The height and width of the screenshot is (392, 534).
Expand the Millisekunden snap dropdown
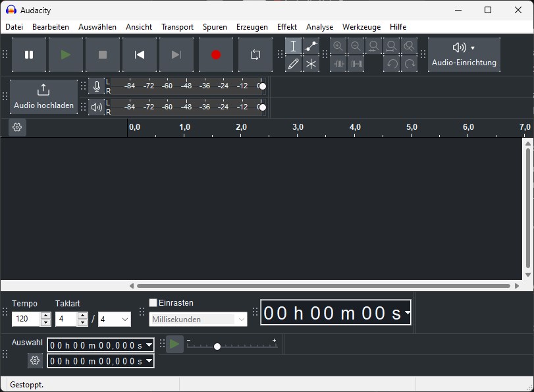[198, 320]
